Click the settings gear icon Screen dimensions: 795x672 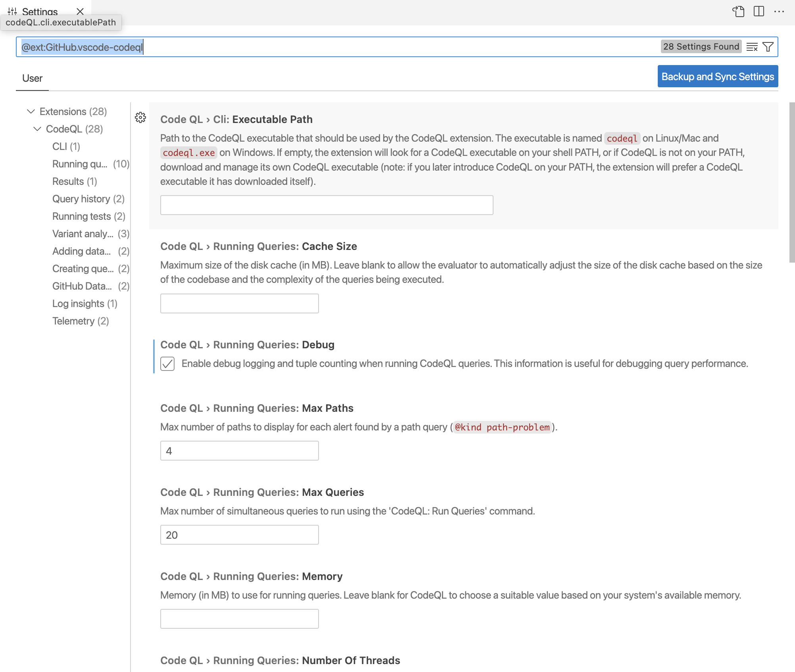pos(140,117)
